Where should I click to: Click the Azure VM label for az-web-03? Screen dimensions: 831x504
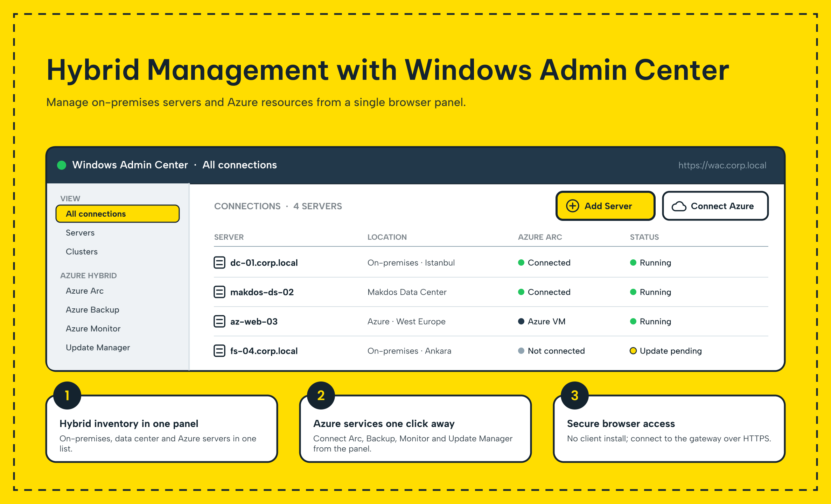(546, 321)
